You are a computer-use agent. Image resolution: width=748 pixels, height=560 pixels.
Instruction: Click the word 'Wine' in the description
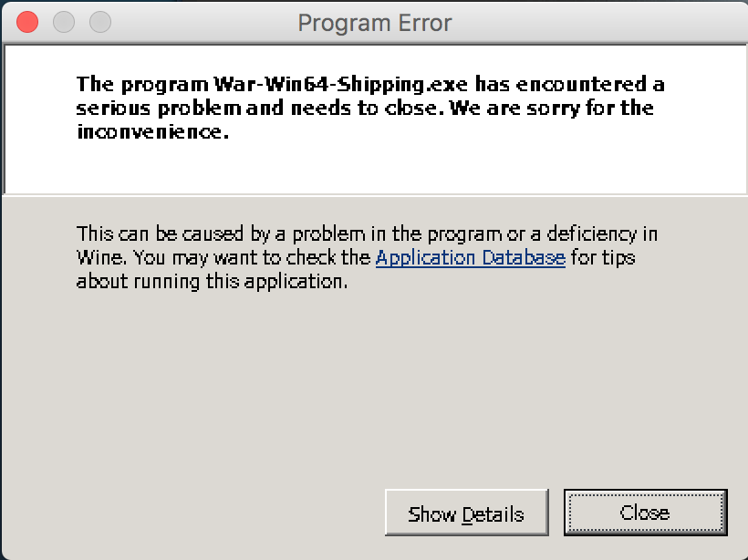[101, 257]
